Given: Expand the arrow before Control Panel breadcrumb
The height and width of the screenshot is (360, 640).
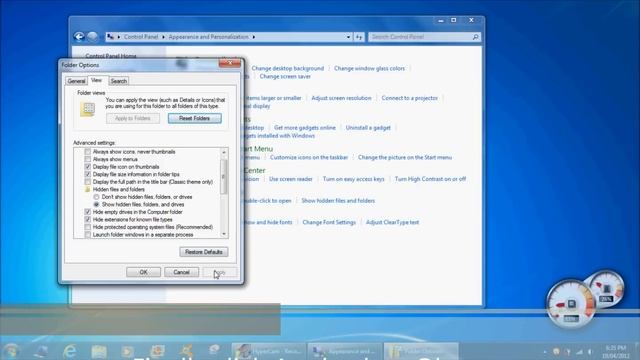Looking at the screenshot, I should [x=119, y=37].
